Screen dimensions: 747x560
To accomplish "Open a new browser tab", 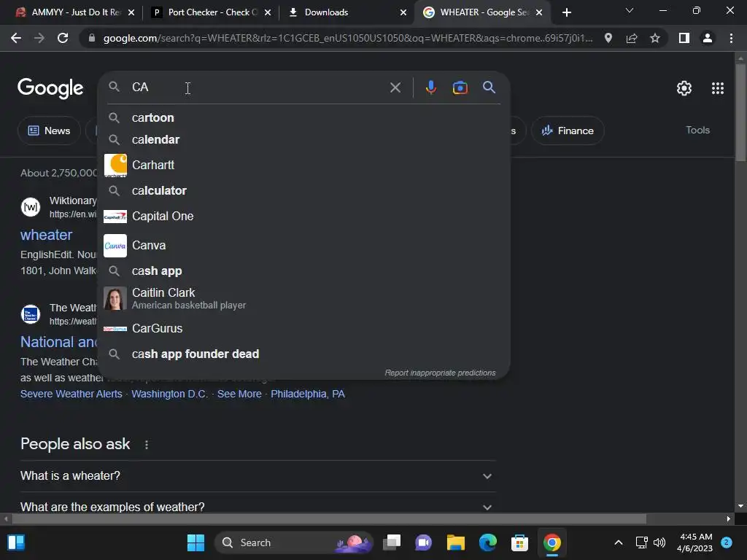I will click(x=566, y=12).
